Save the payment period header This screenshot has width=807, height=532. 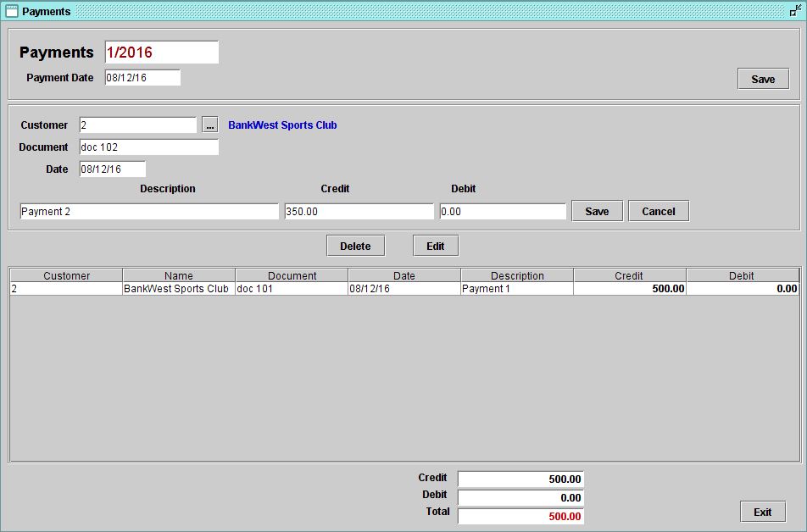point(762,79)
